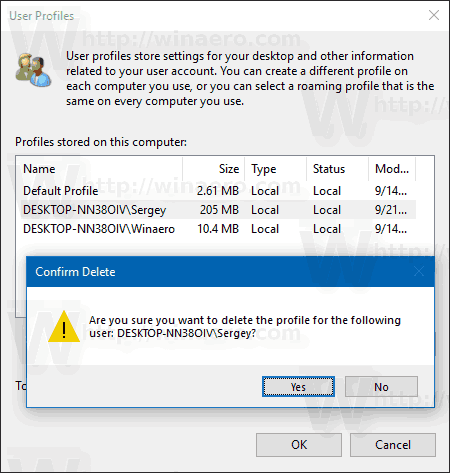This screenshot has height=473, width=450.
Task: Close the Confirm Delete dialog
Action: coord(419,271)
